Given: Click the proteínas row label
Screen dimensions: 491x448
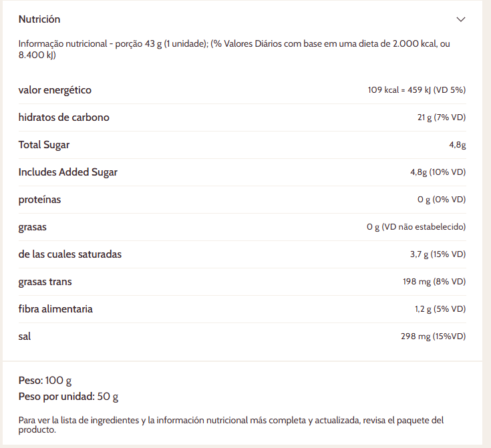Looking at the screenshot, I should click(x=39, y=200).
